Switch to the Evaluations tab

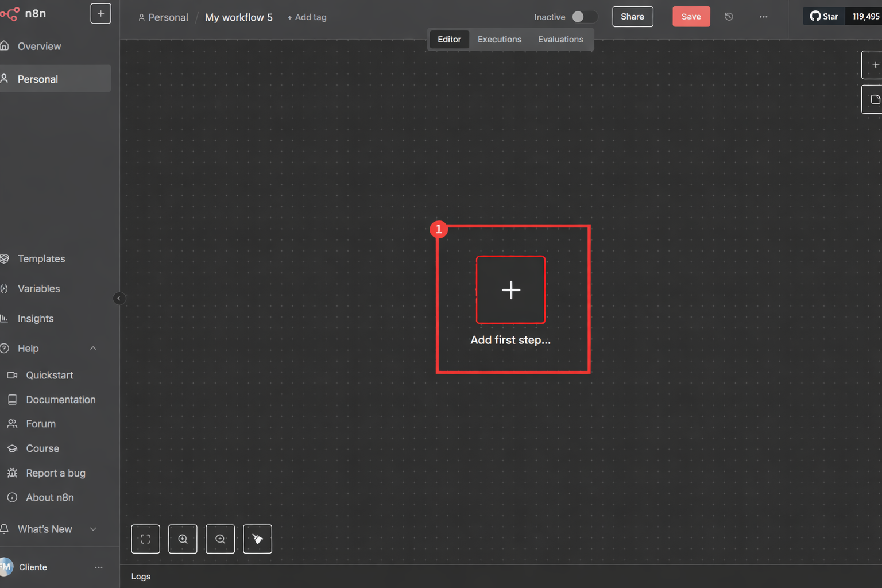[x=560, y=40]
